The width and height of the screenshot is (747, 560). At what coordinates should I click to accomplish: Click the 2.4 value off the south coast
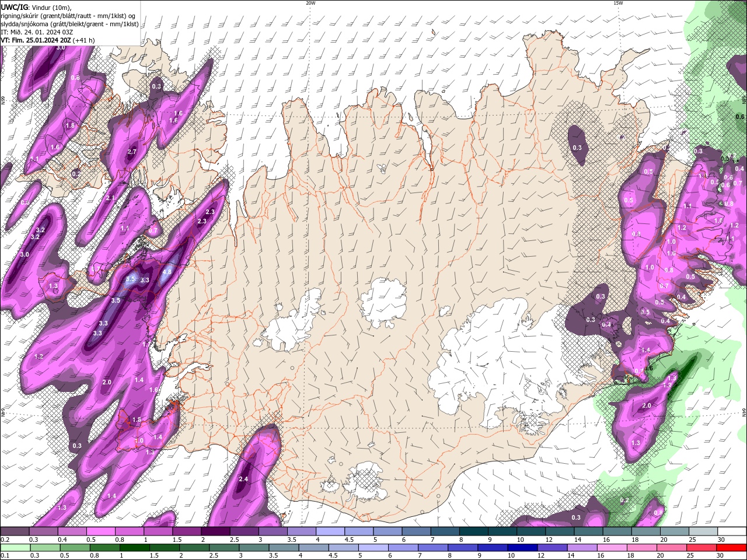point(244,479)
